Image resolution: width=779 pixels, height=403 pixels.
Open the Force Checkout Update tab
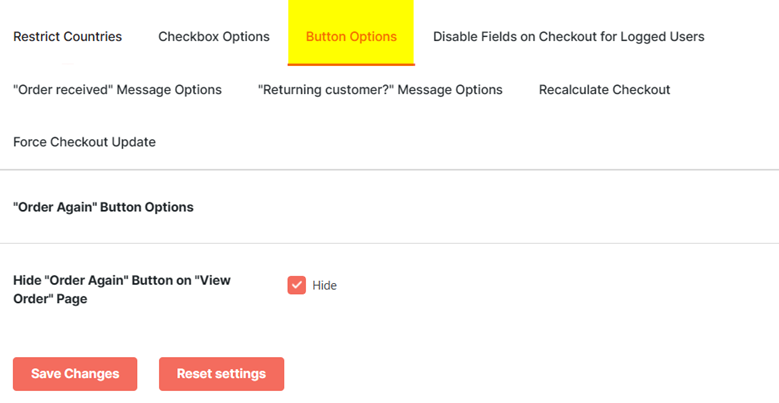(x=84, y=142)
